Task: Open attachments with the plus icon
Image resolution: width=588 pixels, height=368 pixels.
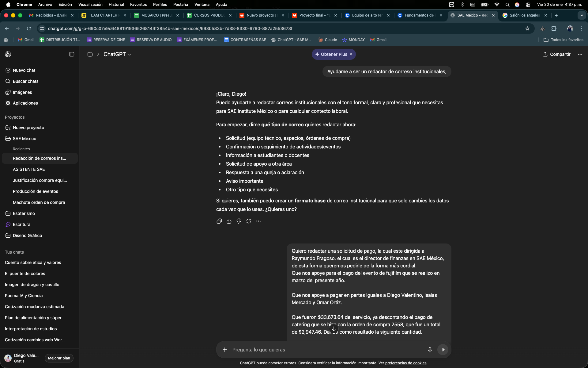Action: [225, 350]
